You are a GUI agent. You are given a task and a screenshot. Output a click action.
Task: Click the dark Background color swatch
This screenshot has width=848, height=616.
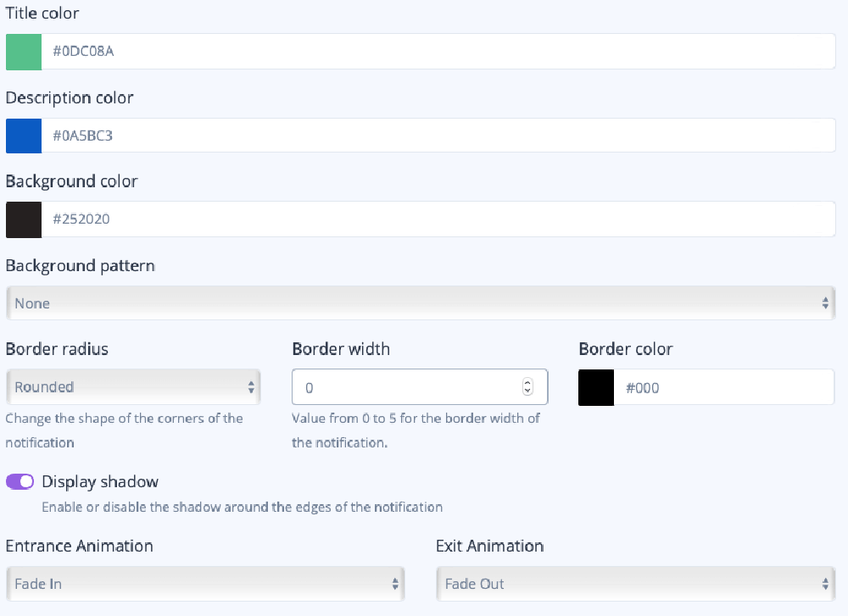pos(23,219)
